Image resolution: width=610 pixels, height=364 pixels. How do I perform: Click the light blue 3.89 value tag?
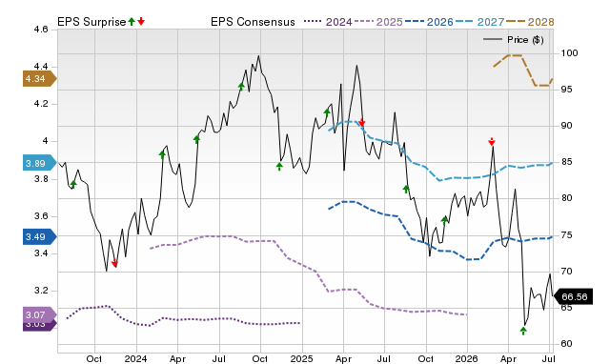point(40,163)
